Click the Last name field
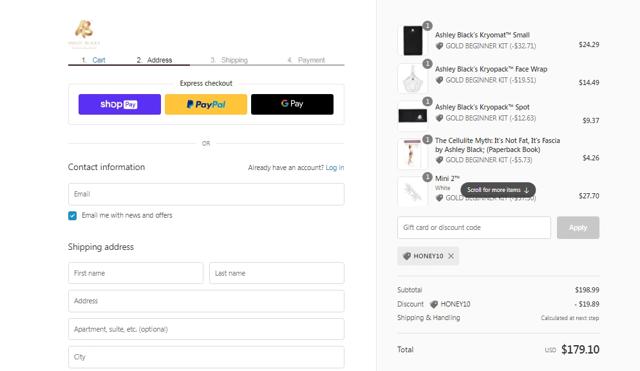This screenshot has width=640, height=371. click(x=277, y=273)
